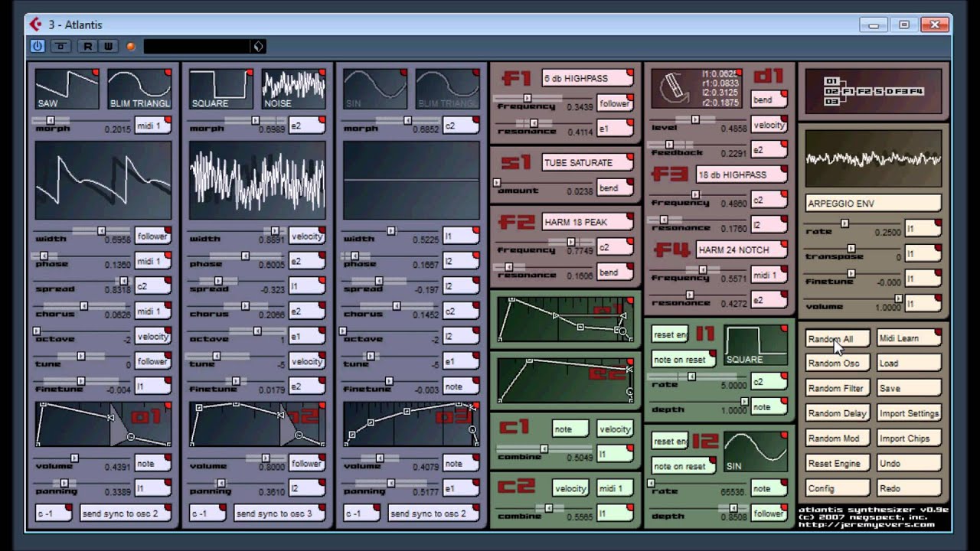Toggle note on reset for LFO l1
The width and height of the screenshot is (980, 551).
pos(684,360)
